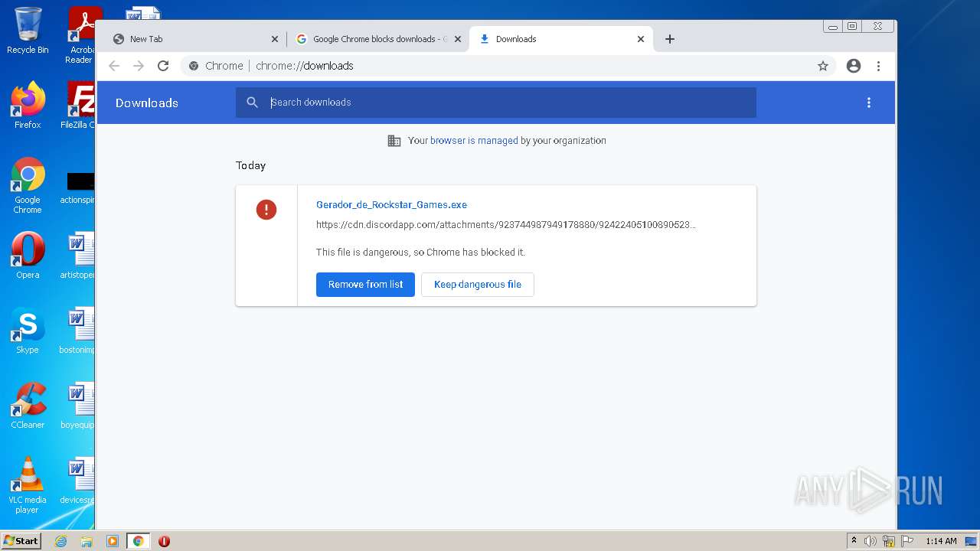This screenshot has width=980, height=551.
Task: Click the Today date heading
Action: pyautogui.click(x=250, y=165)
